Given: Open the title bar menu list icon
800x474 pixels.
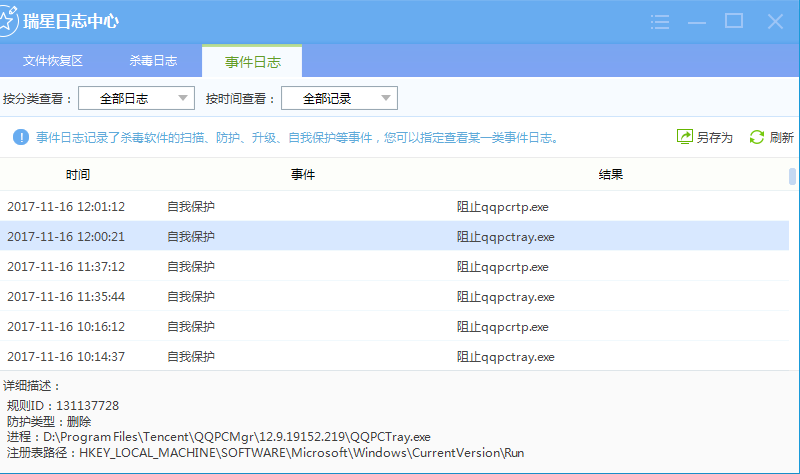Looking at the screenshot, I should click(x=660, y=21).
